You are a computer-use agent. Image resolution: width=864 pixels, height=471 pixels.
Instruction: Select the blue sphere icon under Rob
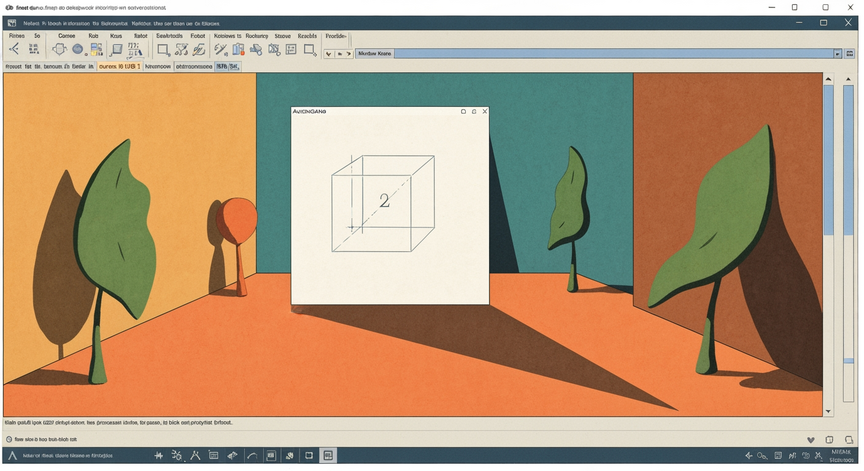[x=78, y=50]
